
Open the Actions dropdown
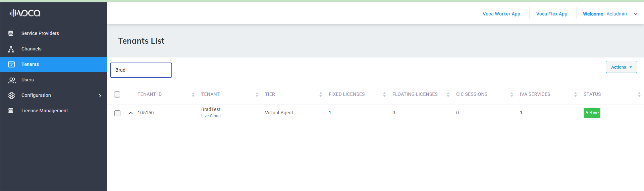tap(621, 67)
